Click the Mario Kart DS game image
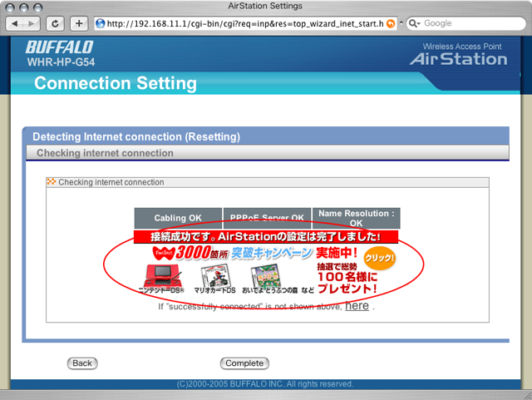532x400 pixels. coord(215,276)
